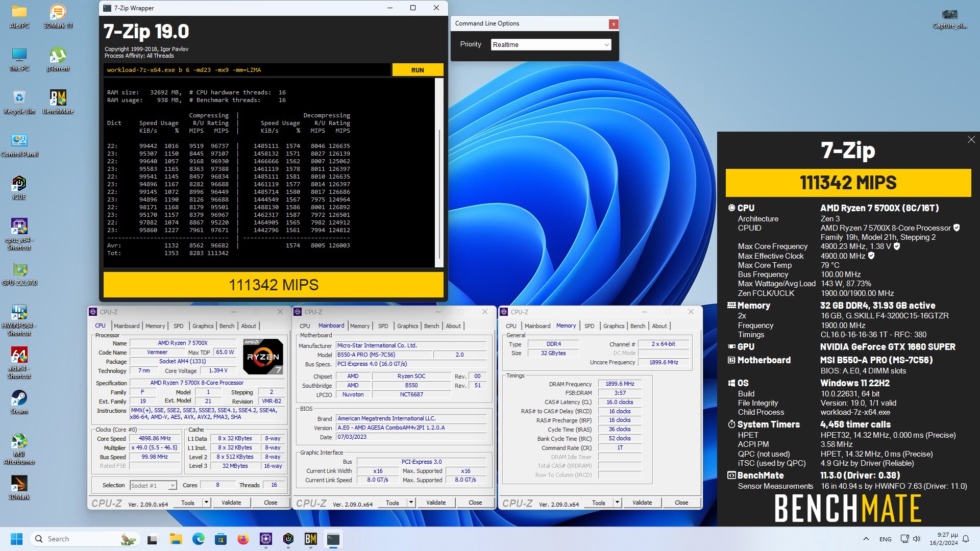Image resolution: width=980 pixels, height=551 pixels.
Task: Open the This PC desktop icon
Action: 19,59
